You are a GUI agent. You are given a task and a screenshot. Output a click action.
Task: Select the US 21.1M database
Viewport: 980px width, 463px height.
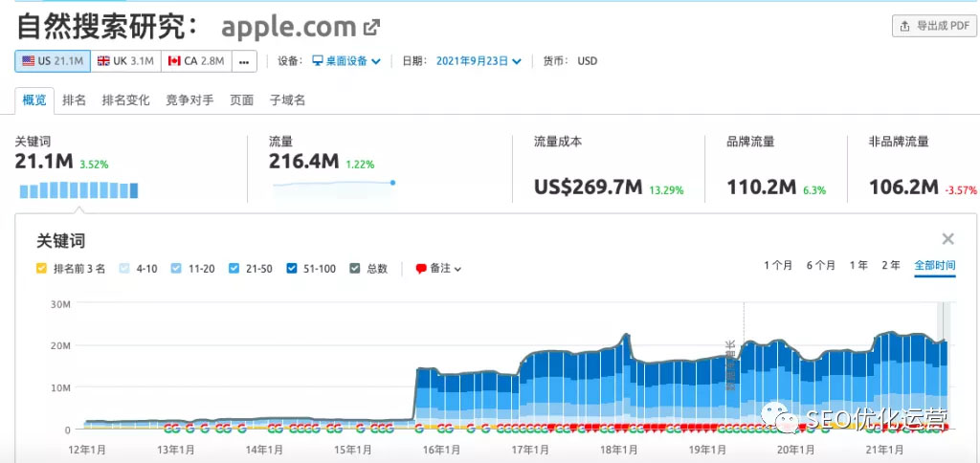pos(53,61)
